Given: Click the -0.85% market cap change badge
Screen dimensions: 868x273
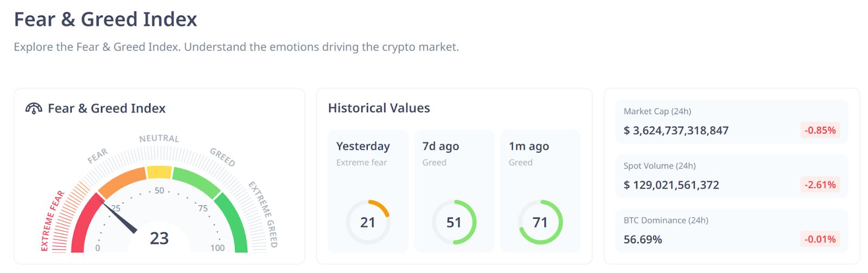Looking at the screenshot, I should tap(820, 130).
